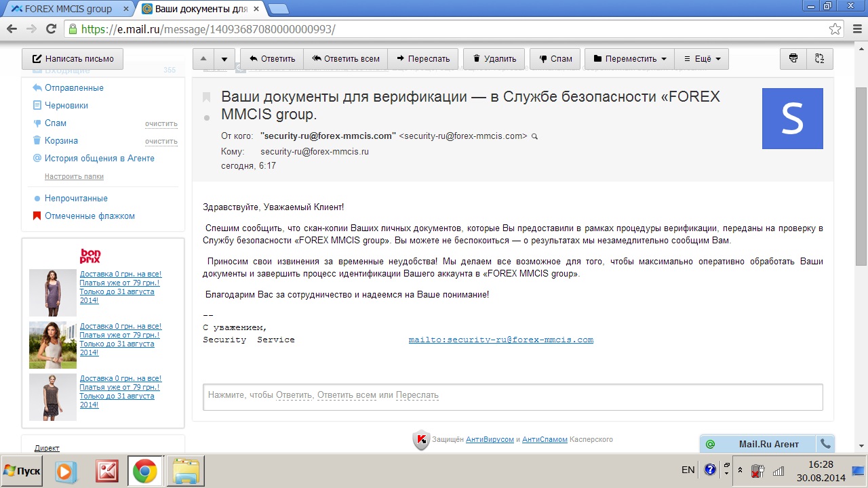
Task: Click the address bar URL
Action: [208, 29]
